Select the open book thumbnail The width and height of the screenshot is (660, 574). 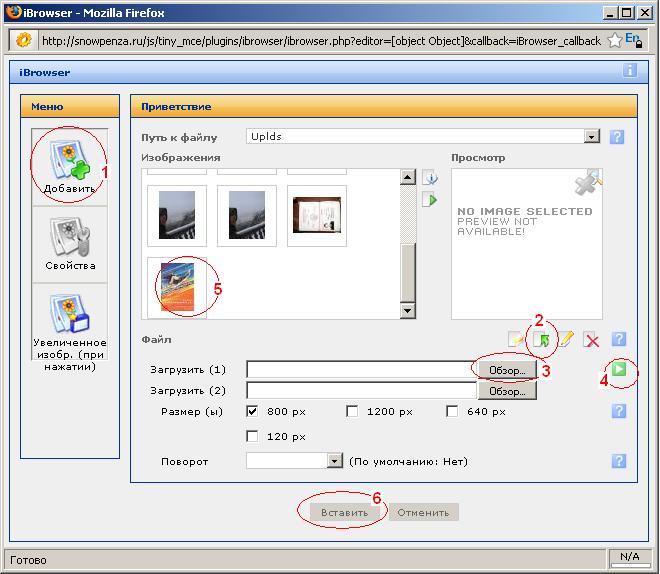317,215
